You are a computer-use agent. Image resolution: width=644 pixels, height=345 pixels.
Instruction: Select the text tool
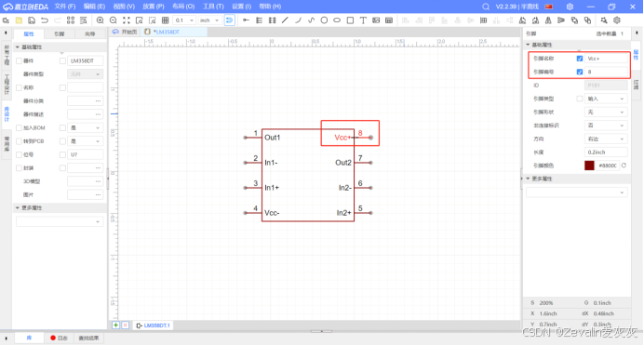coord(363,20)
